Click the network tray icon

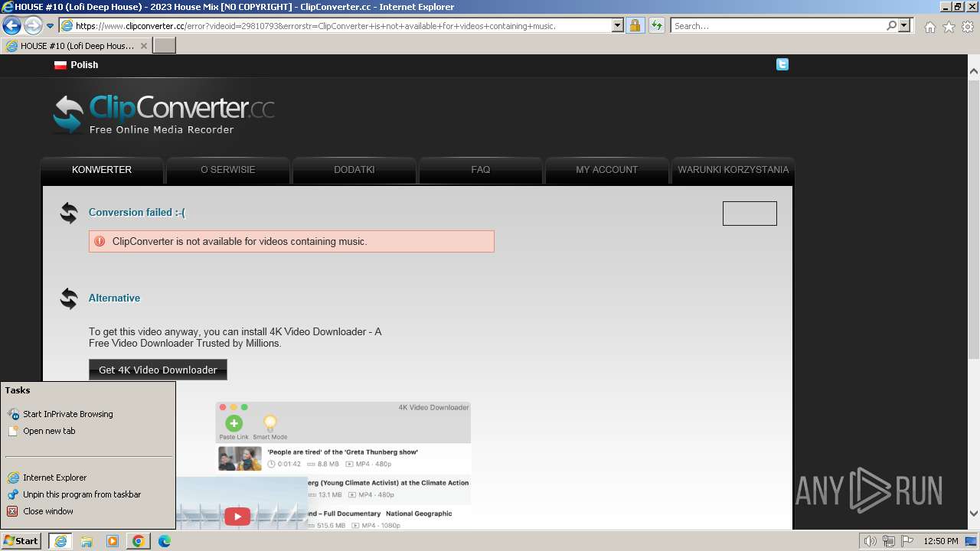click(889, 541)
